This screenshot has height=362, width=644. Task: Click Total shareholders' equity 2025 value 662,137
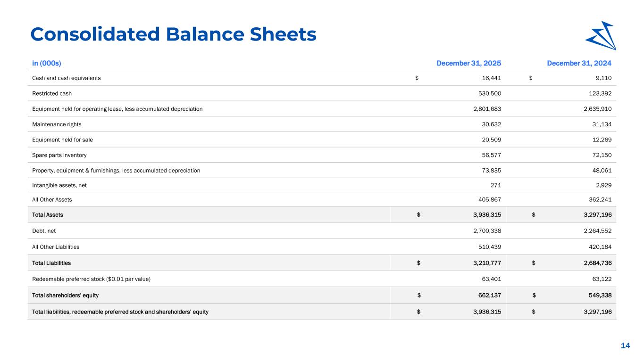488,296
